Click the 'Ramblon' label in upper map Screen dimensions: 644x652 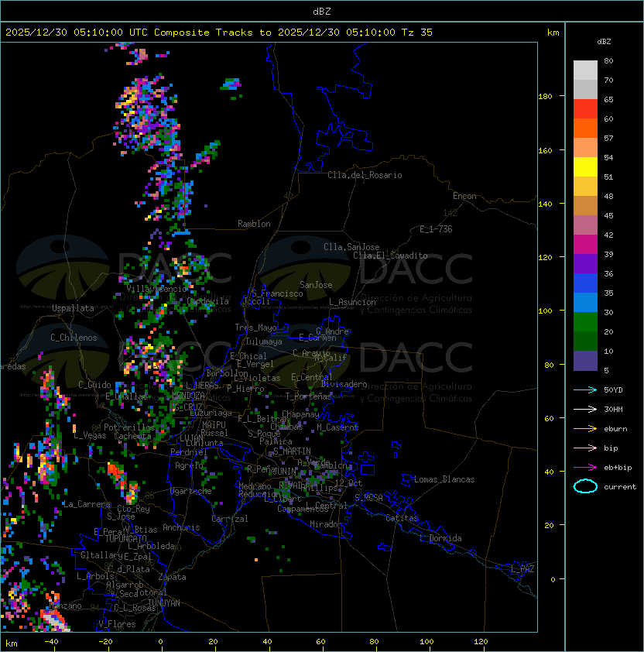tap(254, 224)
